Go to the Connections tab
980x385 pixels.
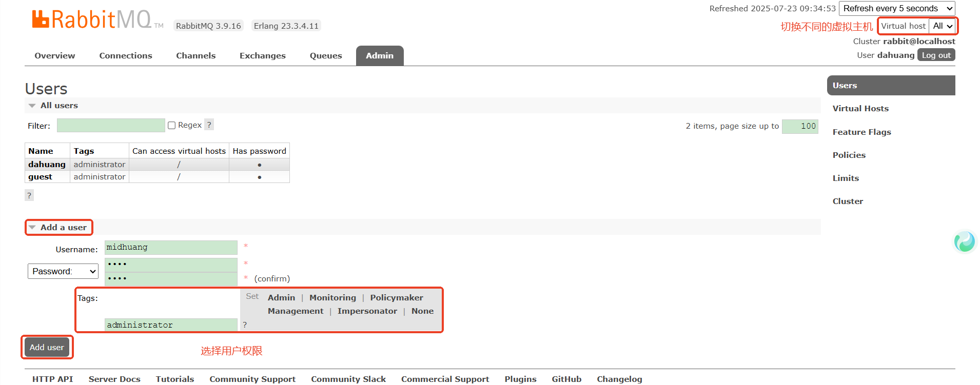(126, 55)
